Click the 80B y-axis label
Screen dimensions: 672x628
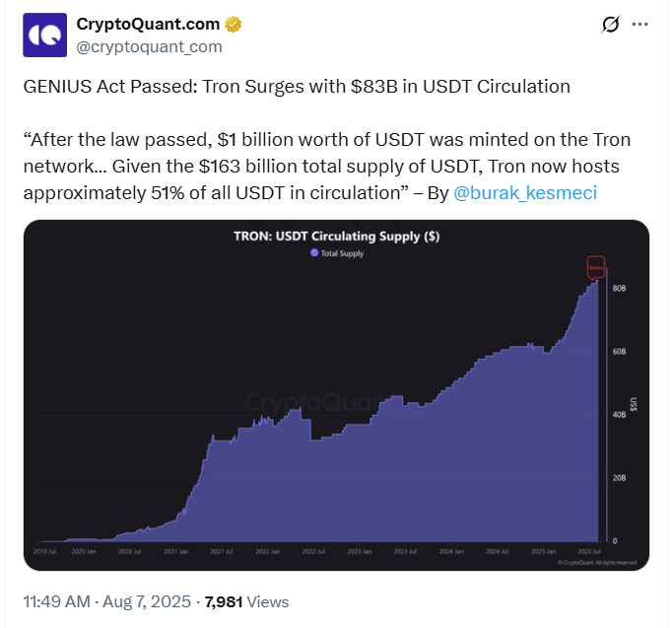[x=619, y=289]
